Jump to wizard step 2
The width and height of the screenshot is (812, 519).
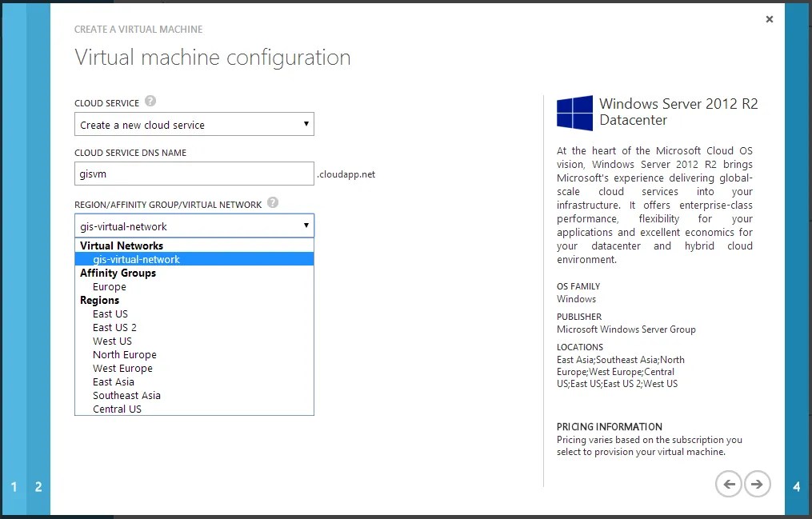38,486
